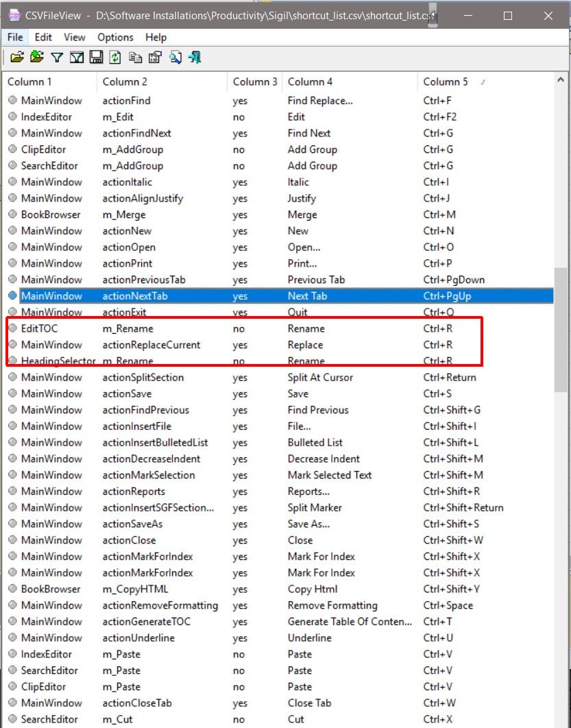Click the row icon of BookBrowser m_CopyHTML

pyautogui.click(x=12, y=588)
